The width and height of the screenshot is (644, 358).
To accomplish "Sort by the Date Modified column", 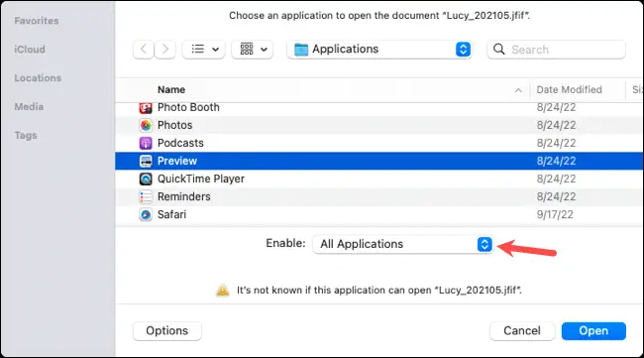I will click(569, 89).
